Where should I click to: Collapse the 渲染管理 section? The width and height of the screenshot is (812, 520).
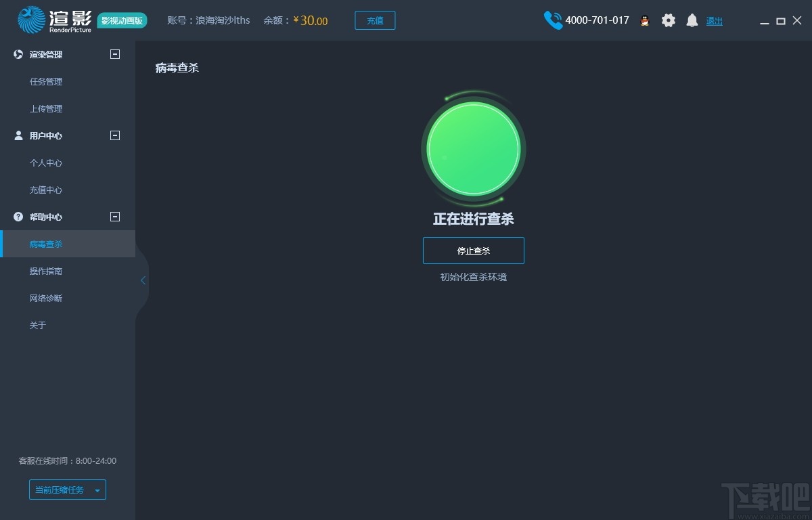114,54
